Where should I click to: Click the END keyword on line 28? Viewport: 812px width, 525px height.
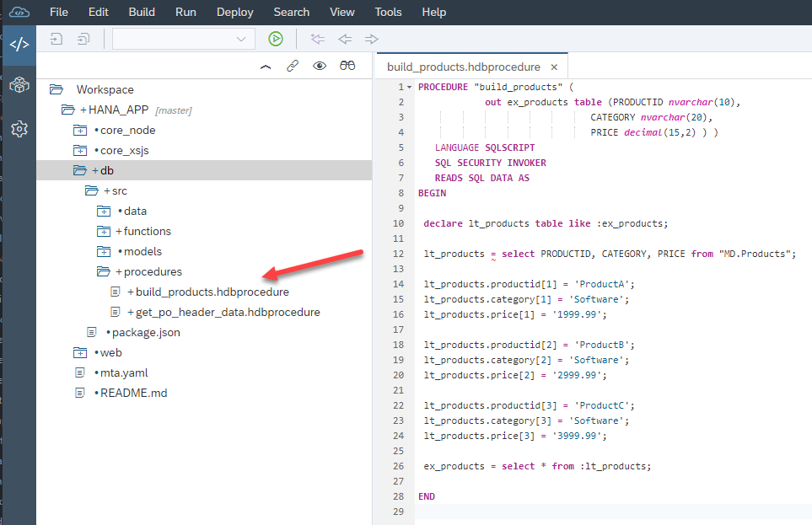(x=426, y=496)
